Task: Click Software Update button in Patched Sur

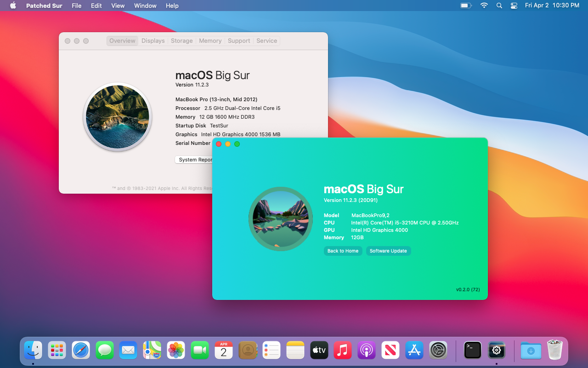Action: click(x=388, y=251)
